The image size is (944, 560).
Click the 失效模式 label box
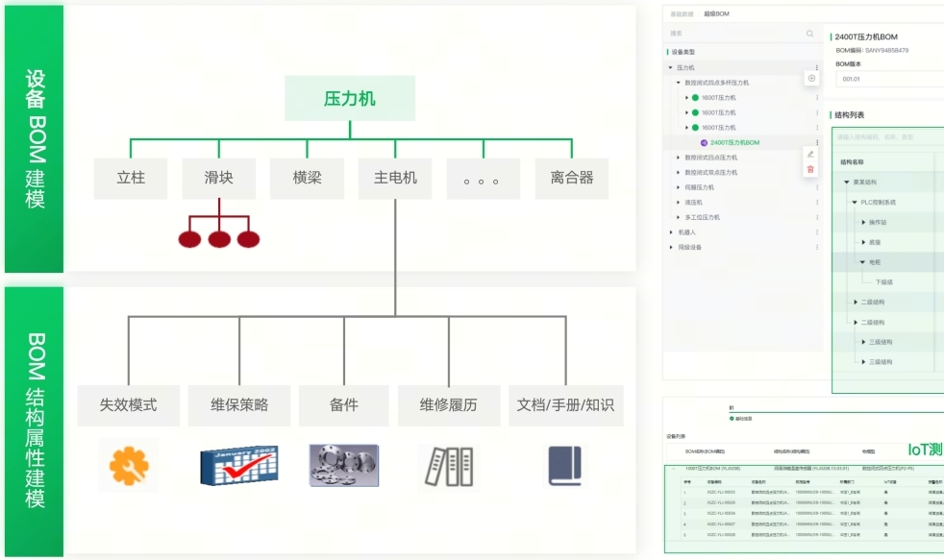[128, 405]
